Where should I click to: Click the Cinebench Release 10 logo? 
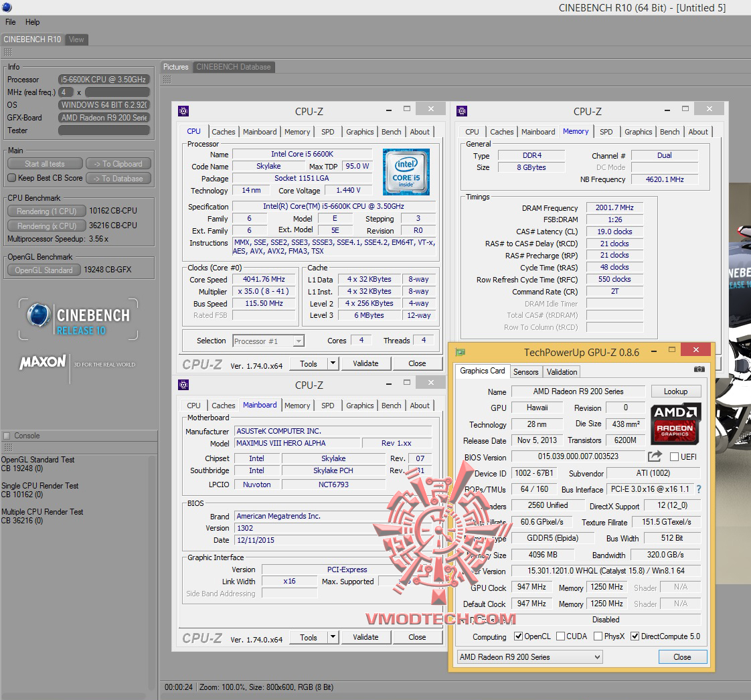click(x=78, y=320)
